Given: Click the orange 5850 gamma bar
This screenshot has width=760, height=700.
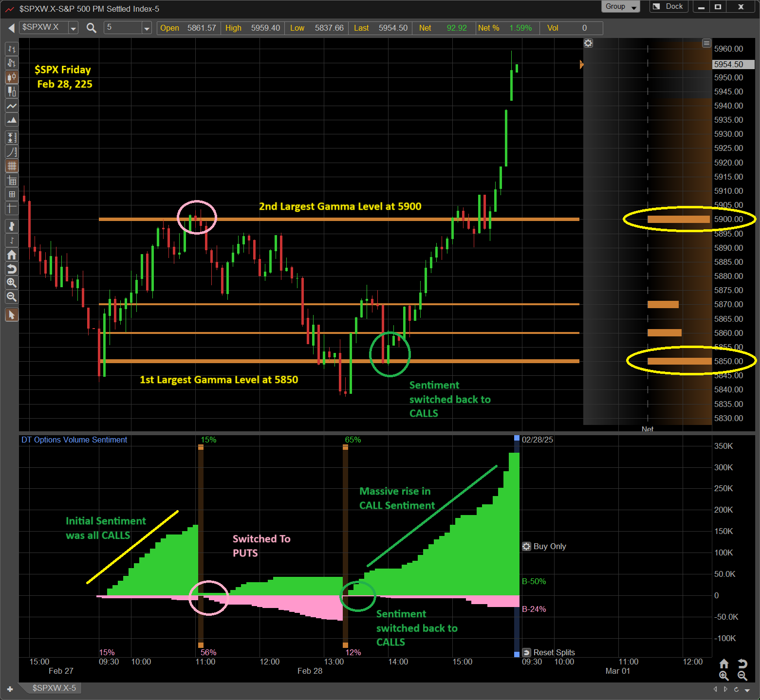Looking at the screenshot, I should 680,361.
